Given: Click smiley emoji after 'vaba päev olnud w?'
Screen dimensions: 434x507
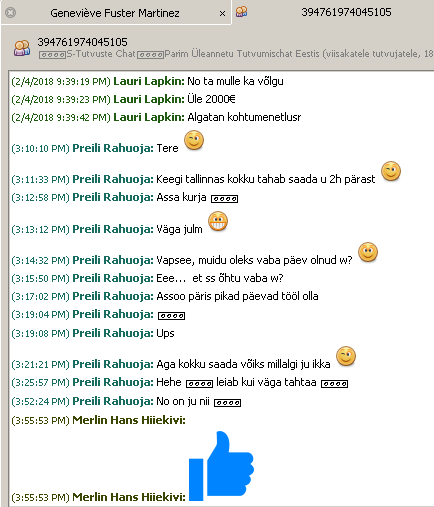Looking at the screenshot, I should tap(368, 252).
